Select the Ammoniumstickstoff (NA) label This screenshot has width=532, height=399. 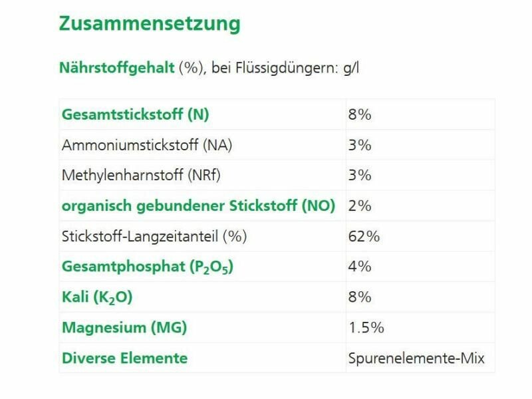pos(147,145)
